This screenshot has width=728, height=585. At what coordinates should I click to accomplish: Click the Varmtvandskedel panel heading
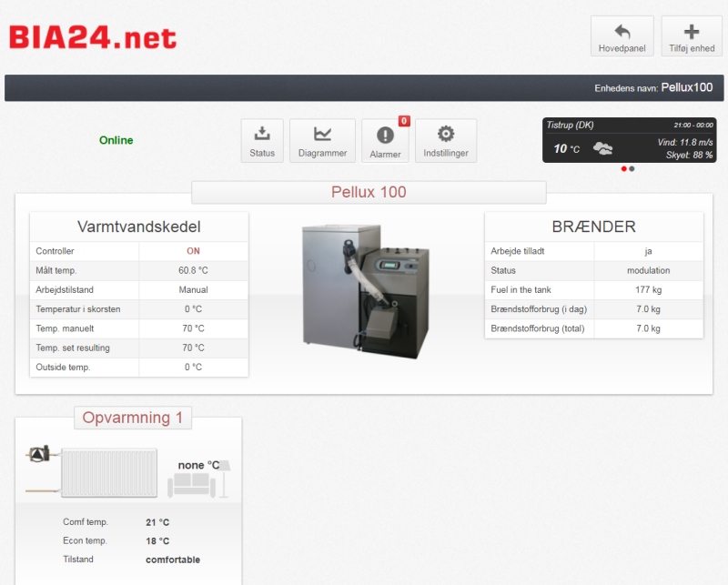click(139, 227)
